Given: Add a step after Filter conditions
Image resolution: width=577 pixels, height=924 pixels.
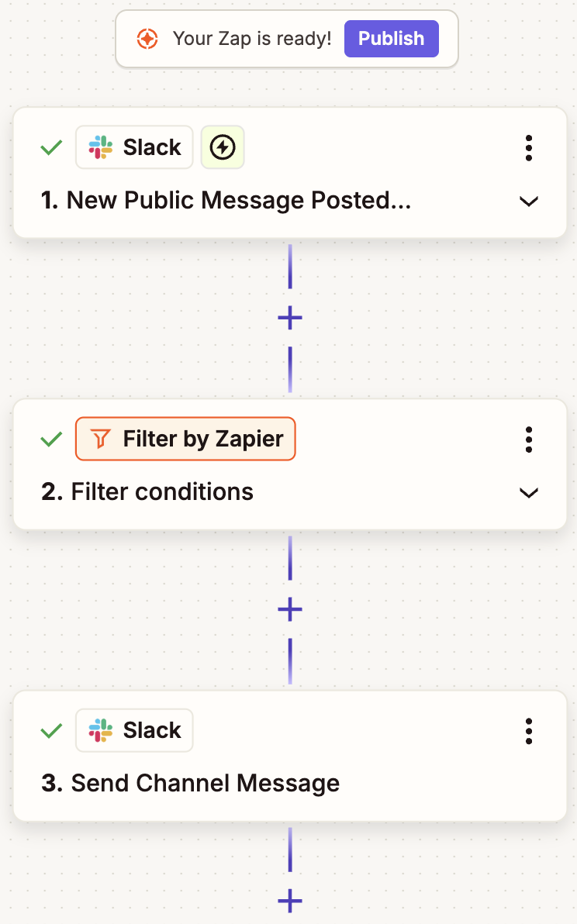Looking at the screenshot, I should tap(288, 609).
